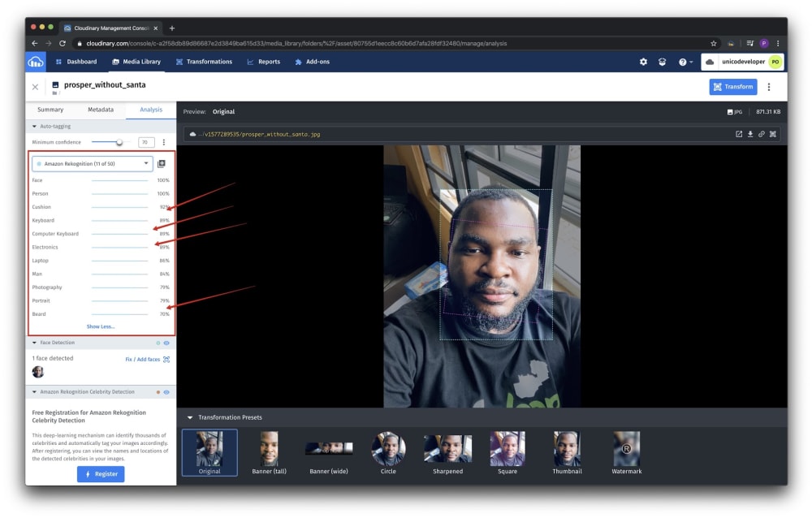
Task: Open the settings gear icon
Action: tap(643, 62)
